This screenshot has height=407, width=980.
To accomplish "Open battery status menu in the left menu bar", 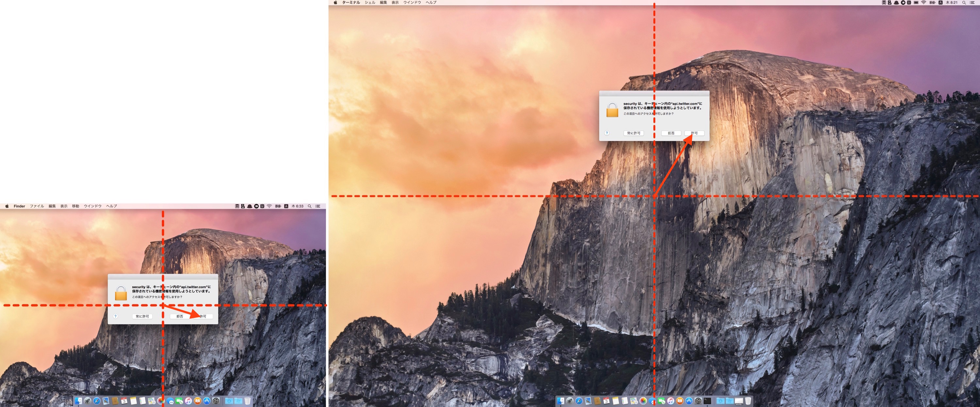I will tap(278, 206).
